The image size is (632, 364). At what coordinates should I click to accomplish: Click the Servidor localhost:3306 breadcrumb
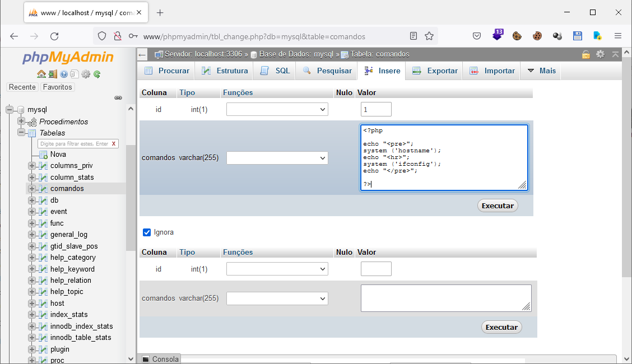203,54
